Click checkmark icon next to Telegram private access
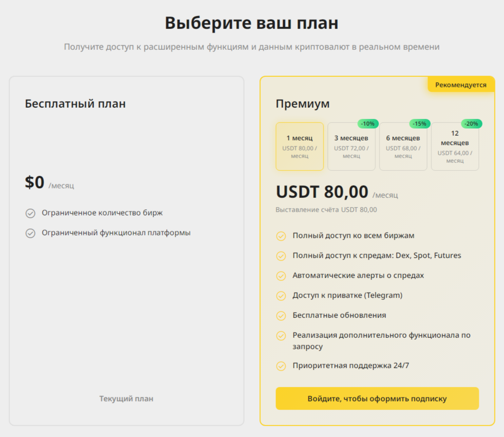The height and width of the screenshot is (437, 504). [x=281, y=296]
